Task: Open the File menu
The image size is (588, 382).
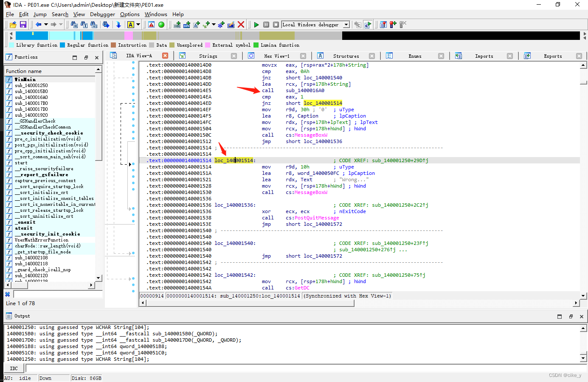Action: pos(10,14)
